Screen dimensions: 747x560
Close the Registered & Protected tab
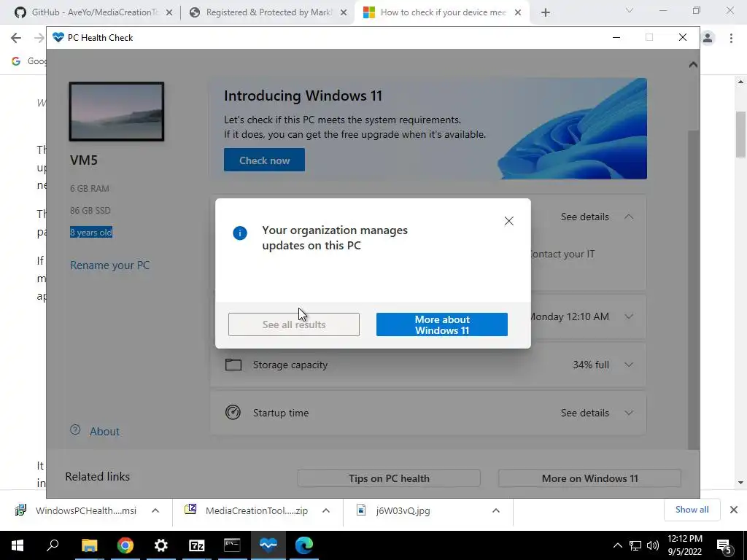coord(344,13)
